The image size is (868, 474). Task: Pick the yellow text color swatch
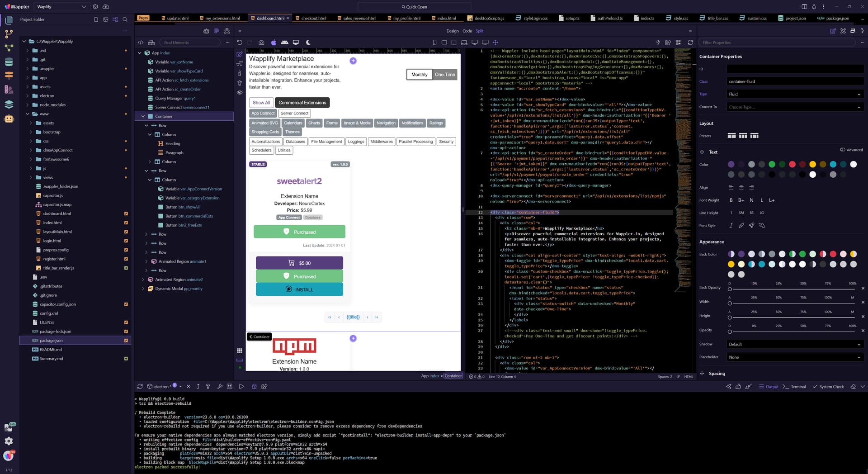click(x=812, y=164)
